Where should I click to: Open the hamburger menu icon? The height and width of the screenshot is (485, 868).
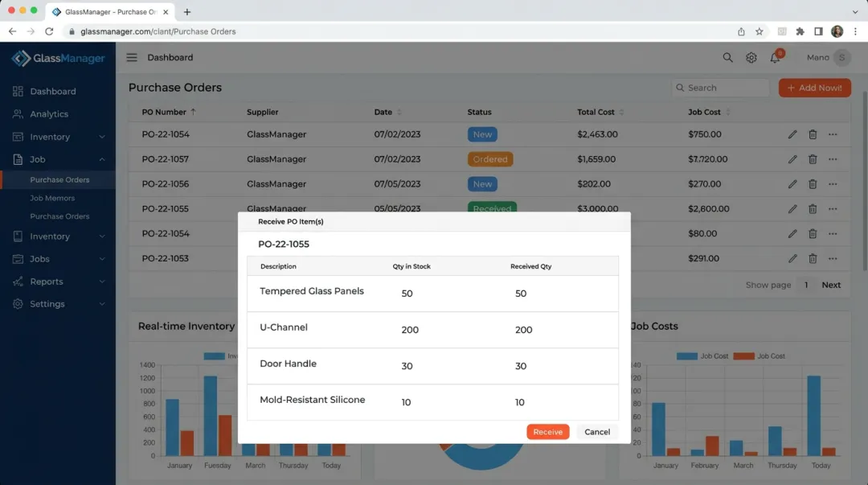132,57
